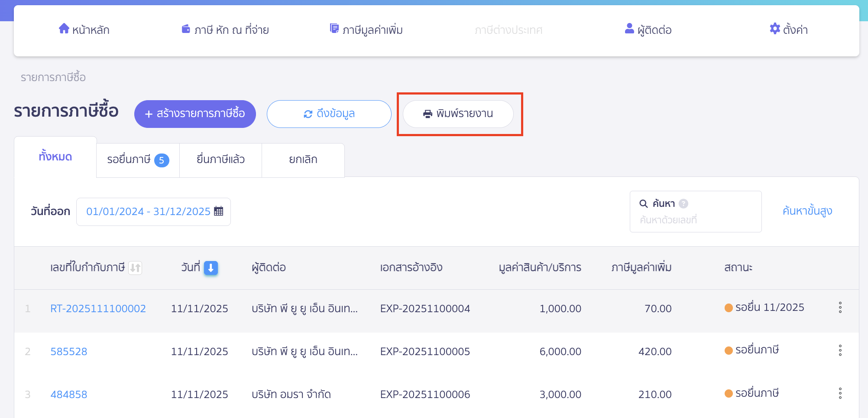Toggle date sort with blue arrow icon
Screen dimensions: 868x418
pyautogui.click(x=211, y=268)
